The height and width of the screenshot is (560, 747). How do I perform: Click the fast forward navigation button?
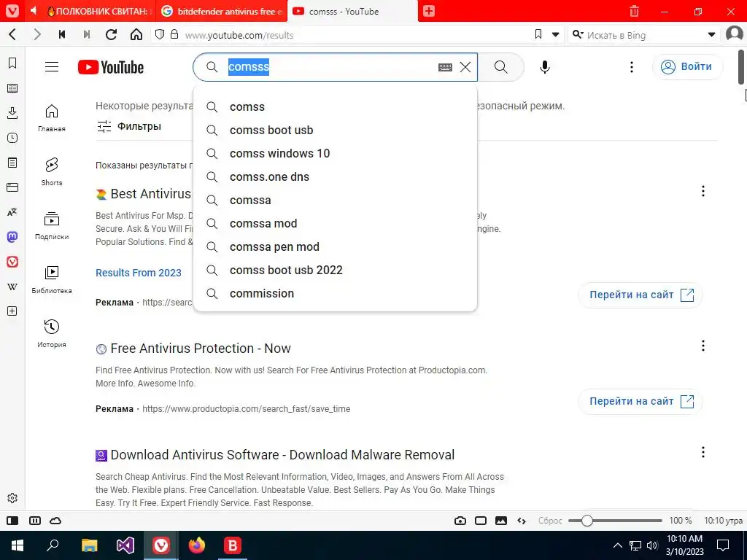tap(87, 35)
